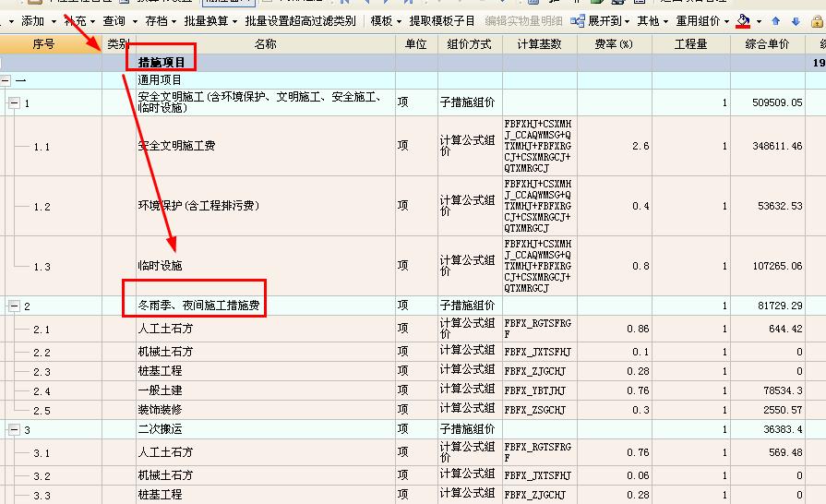Click the padlock lock icon in toolbar
The width and height of the screenshot is (826, 504).
coord(817,21)
